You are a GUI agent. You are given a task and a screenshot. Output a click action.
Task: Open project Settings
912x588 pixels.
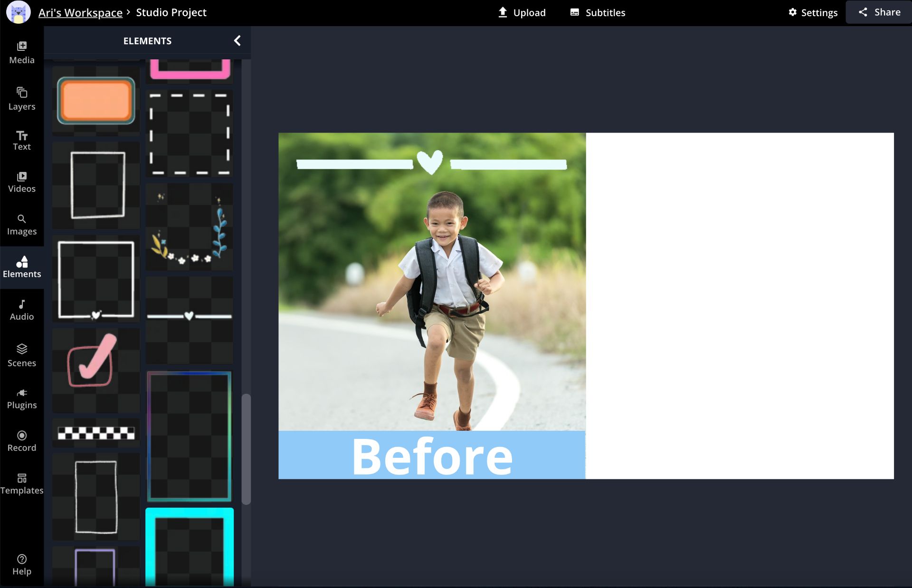[813, 12]
